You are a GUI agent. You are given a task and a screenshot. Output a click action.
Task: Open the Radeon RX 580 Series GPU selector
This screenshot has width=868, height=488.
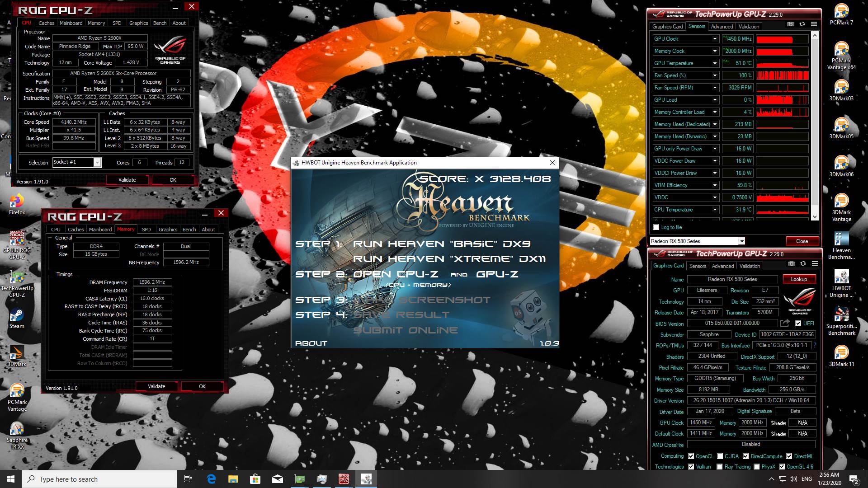[x=697, y=241]
